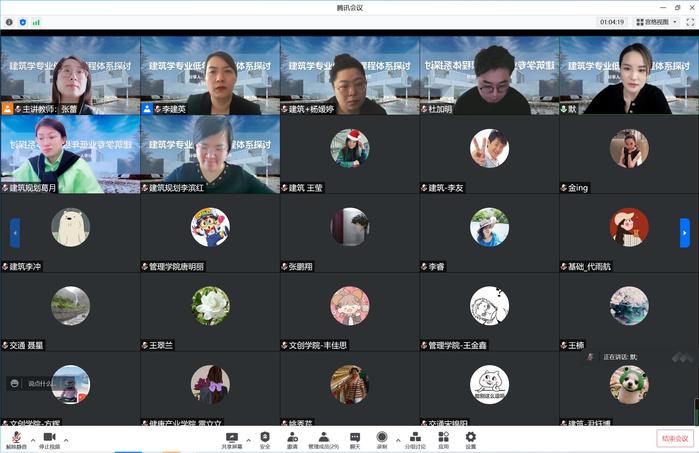Open 设置 settings from the toolbar
Viewport: 699px width, 453px height.
tap(470, 437)
